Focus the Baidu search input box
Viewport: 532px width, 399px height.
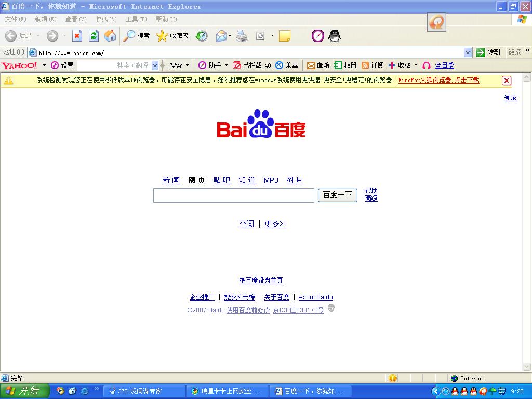234,195
